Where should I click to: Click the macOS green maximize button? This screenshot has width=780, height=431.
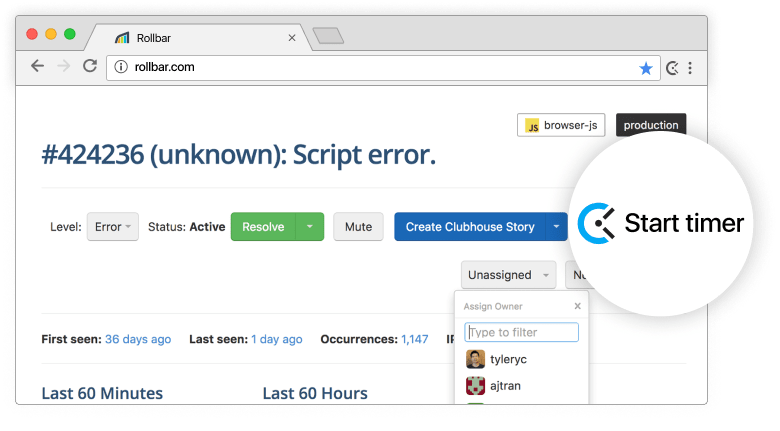[x=70, y=34]
